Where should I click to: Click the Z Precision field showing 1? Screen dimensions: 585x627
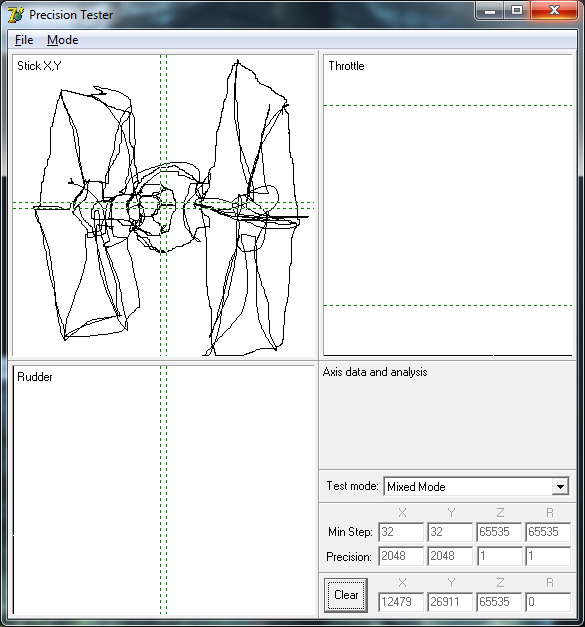click(499, 556)
